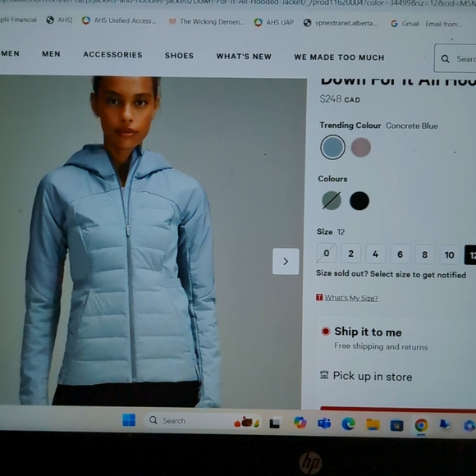
Task: Open the WE MADE TOO MUCH menu
Action: point(339,57)
